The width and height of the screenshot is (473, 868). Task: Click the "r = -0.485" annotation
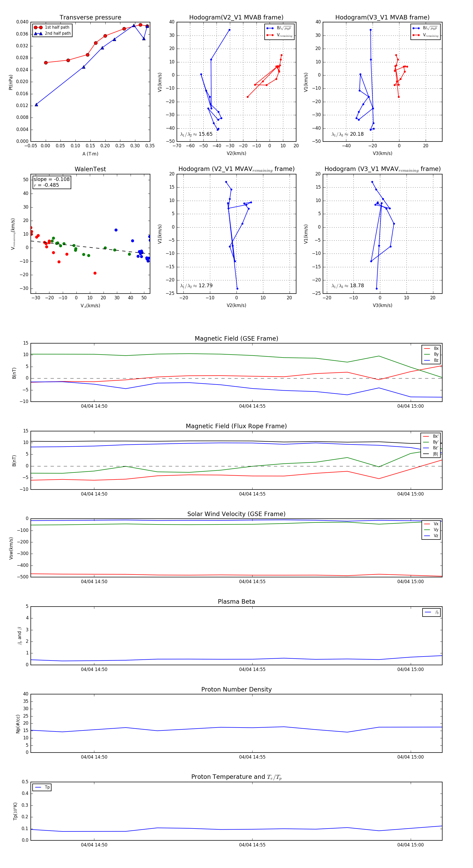click(x=47, y=185)
